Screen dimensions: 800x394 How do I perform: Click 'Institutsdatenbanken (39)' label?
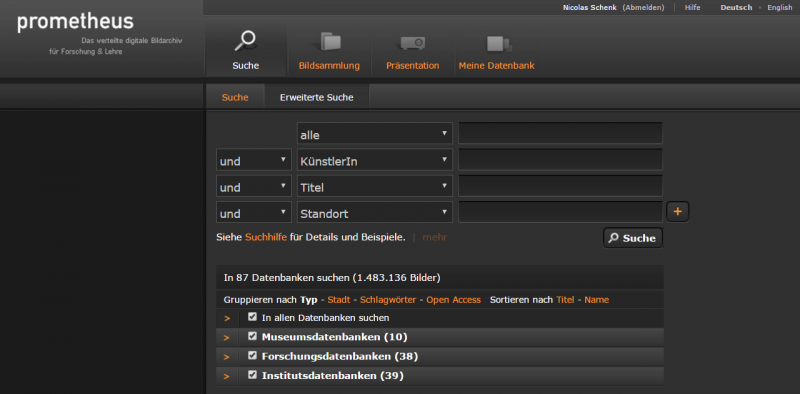pos(333,376)
